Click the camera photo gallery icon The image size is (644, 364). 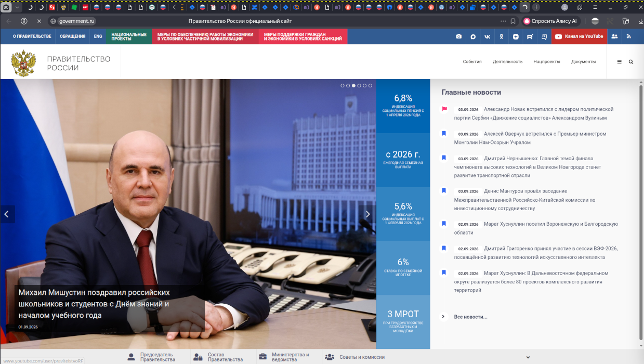[x=458, y=36]
